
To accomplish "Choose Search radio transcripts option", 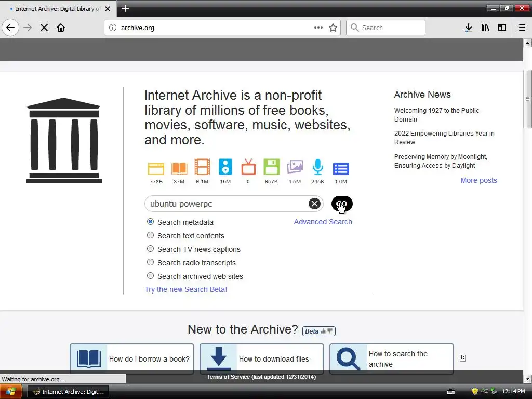I will [x=150, y=262].
